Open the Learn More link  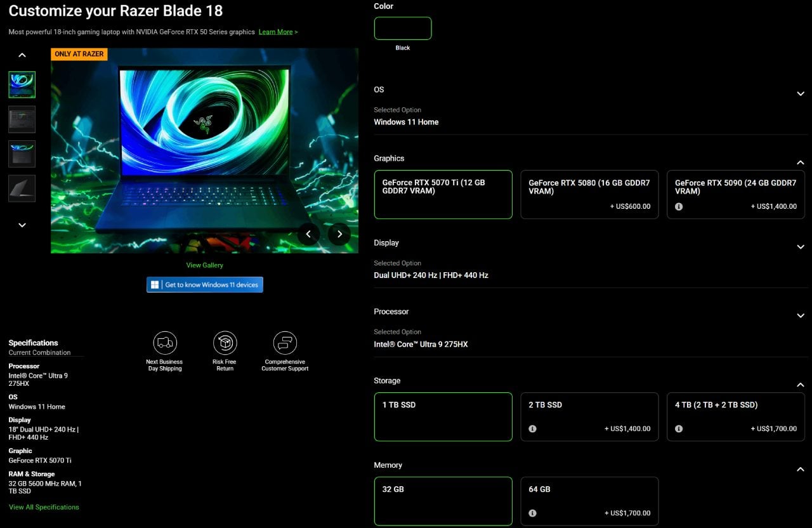tap(278, 32)
